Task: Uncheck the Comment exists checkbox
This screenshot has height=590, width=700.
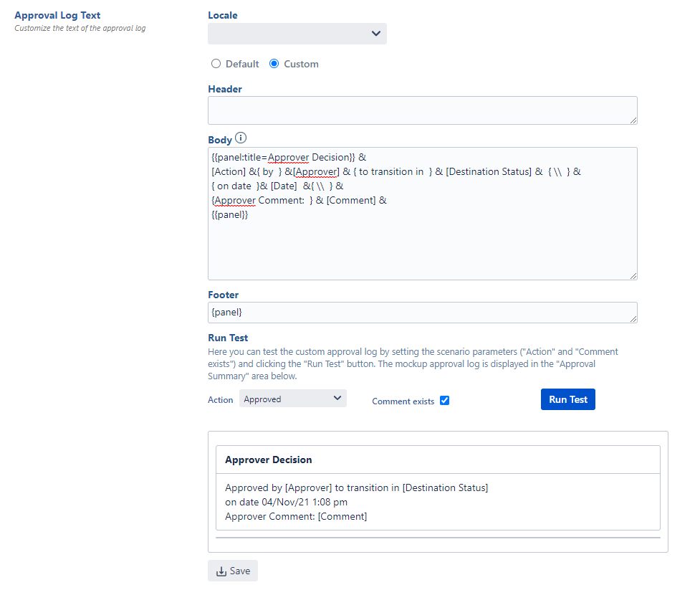Action: click(x=444, y=401)
